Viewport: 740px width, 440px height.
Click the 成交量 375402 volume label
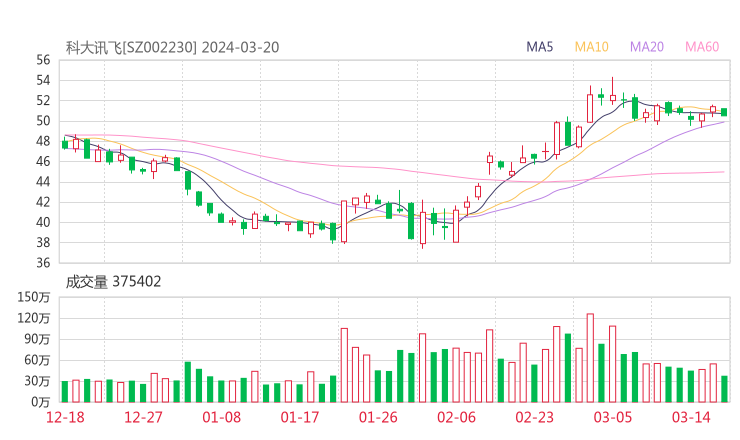click(x=113, y=282)
